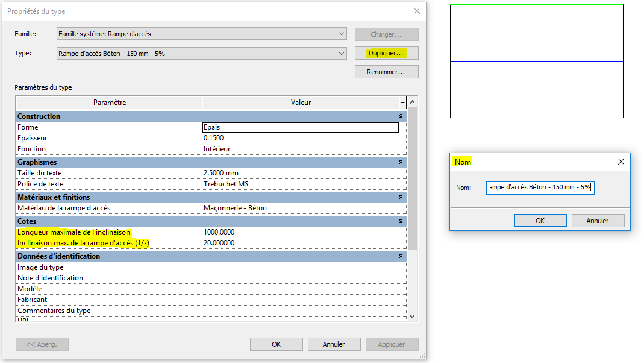This screenshot has width=644, height=363.
Task: Click the Appliquer button
Action: click(x=392, y=344)
